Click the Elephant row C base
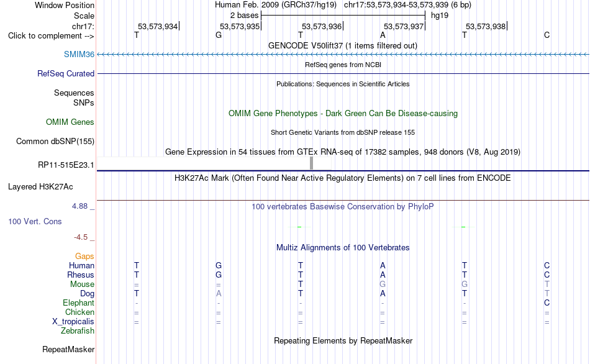The height and width of the screenshot is (364, 590). point(547,303)
